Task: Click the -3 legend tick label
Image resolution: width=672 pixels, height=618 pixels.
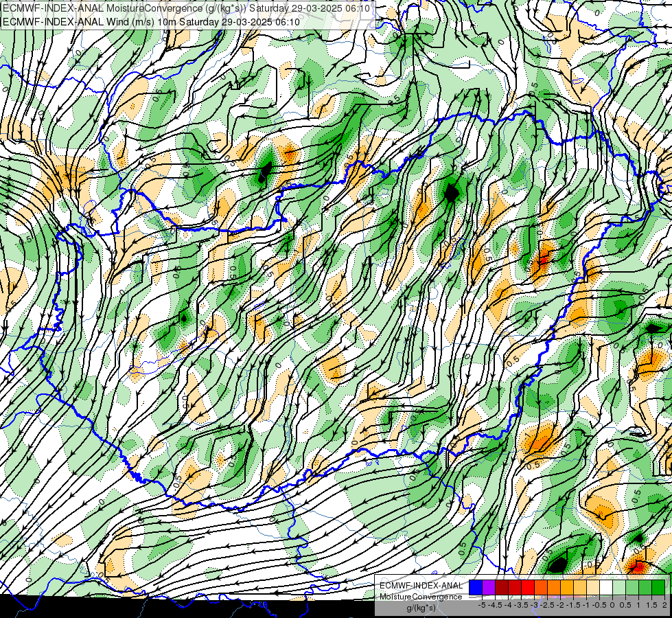Action: (x=534, y=605)
